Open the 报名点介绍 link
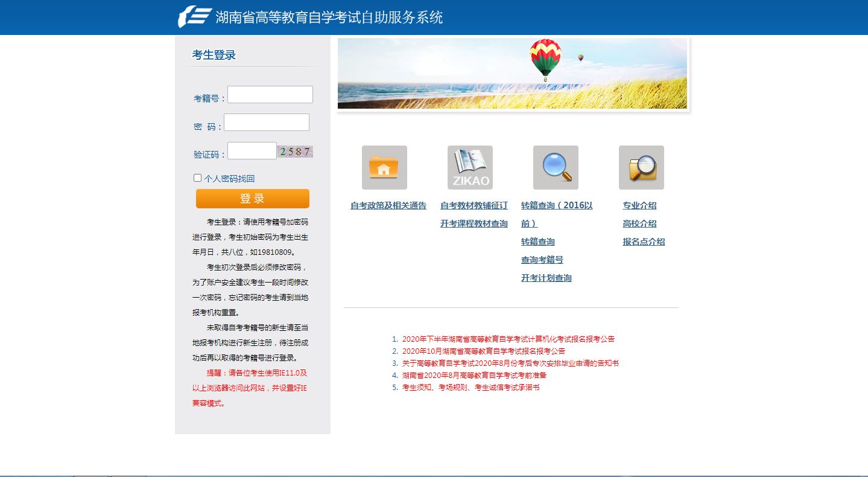 644,242
